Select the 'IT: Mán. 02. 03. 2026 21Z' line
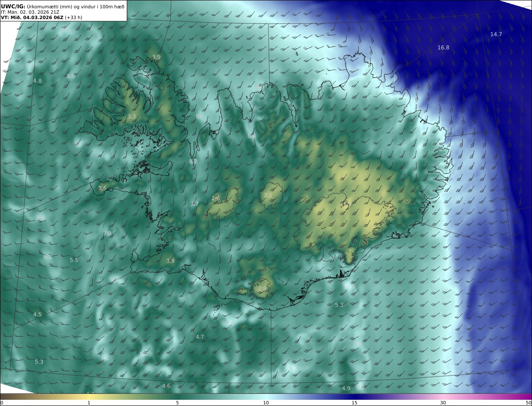Screen dimensions: 532x406 pos(30,12)
